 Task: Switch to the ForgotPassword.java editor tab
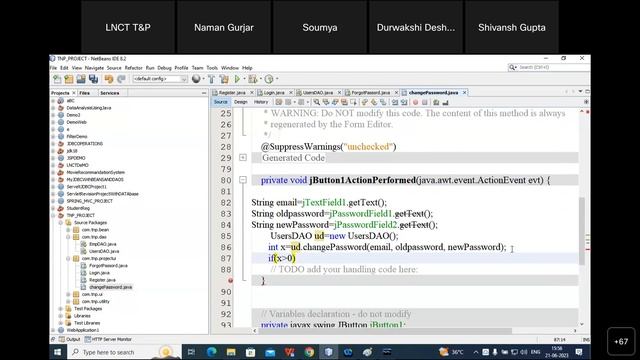371,93
